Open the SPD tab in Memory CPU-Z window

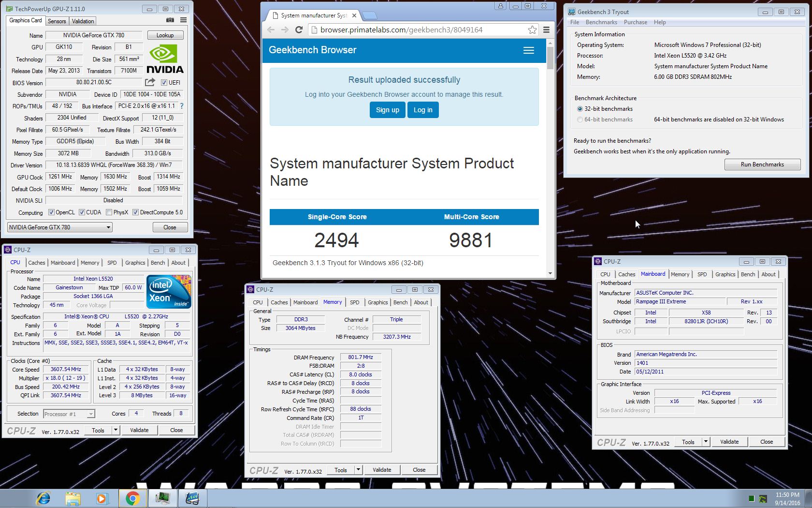tap(355, 302)
